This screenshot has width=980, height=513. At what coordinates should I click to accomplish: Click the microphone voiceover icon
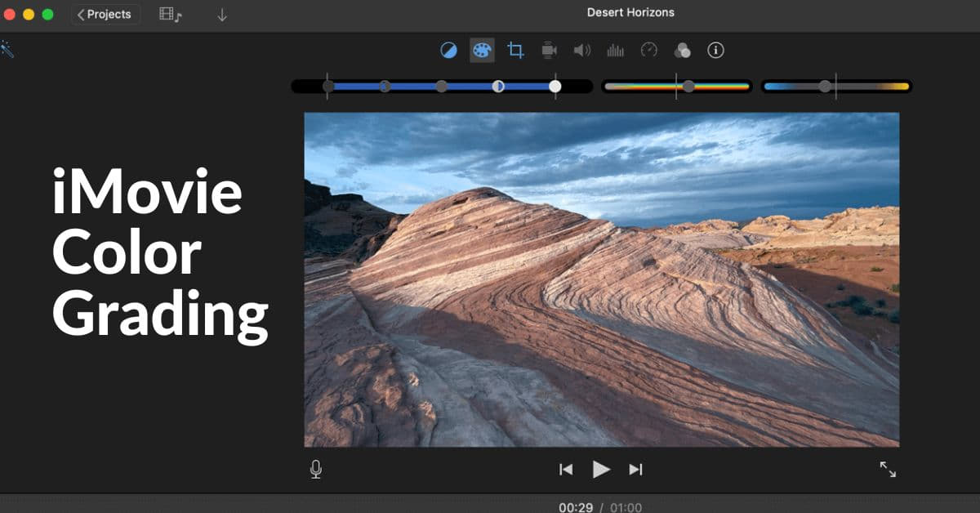pyautogui.click(x=316, y=469)
